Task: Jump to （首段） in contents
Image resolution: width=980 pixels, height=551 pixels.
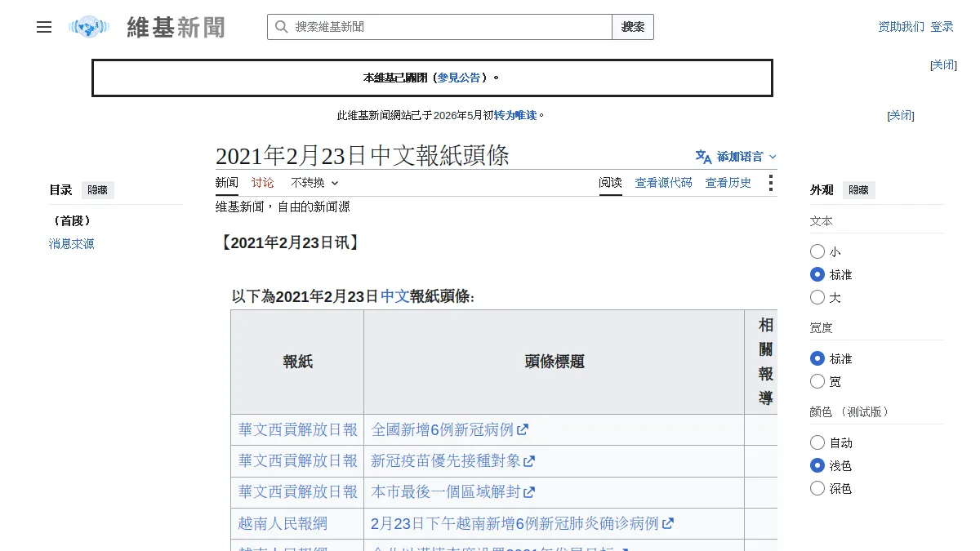Action: 72,221
